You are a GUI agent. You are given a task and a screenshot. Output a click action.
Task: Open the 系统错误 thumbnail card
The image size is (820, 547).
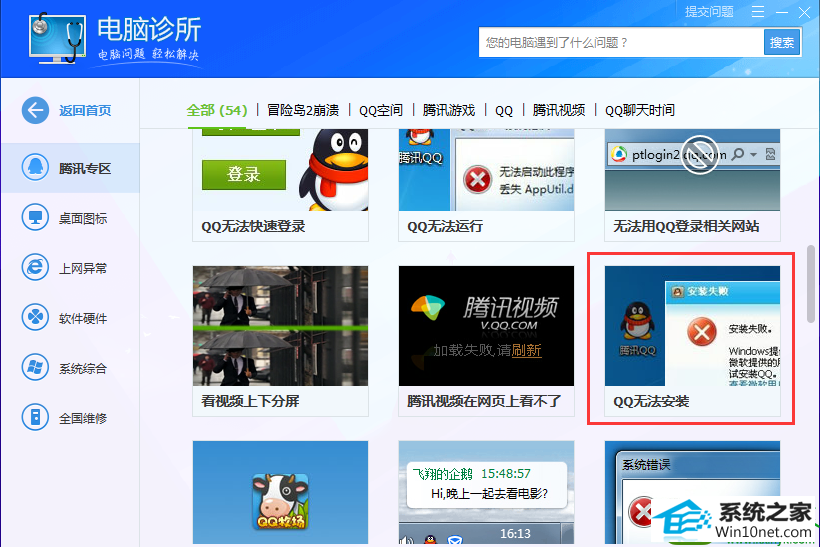pyautogui.click(x=692, y=493)
